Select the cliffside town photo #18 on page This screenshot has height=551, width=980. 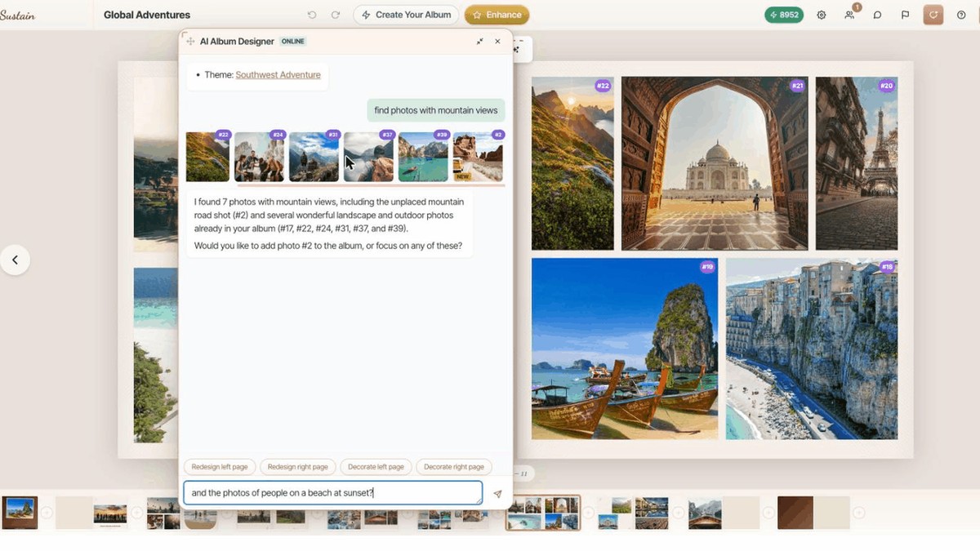[812, 349]
